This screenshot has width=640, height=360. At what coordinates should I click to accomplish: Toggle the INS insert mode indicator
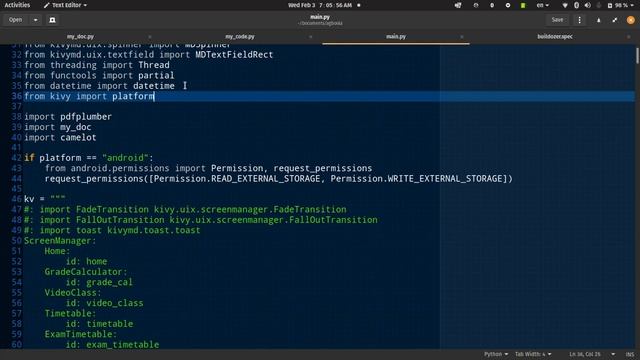click(x=630, y=354)
